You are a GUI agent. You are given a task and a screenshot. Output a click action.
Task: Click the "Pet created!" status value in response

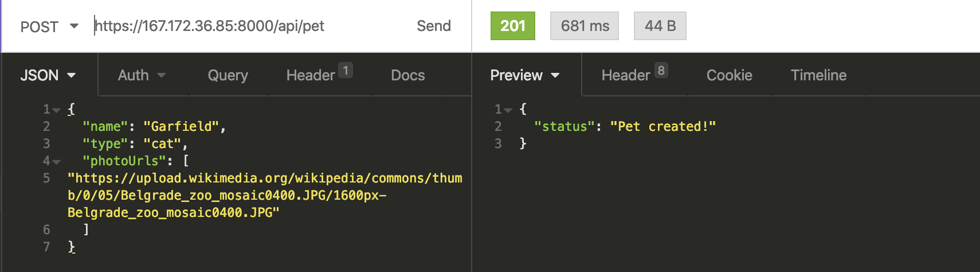(x=663, y=126)
